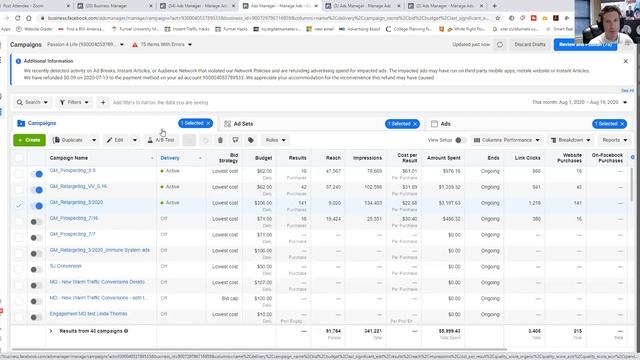This screenshot has height=360, width=640.
Task: Uncheck the GM_Retargeting_3/2020 row checkbox
Action: [19, 206]
